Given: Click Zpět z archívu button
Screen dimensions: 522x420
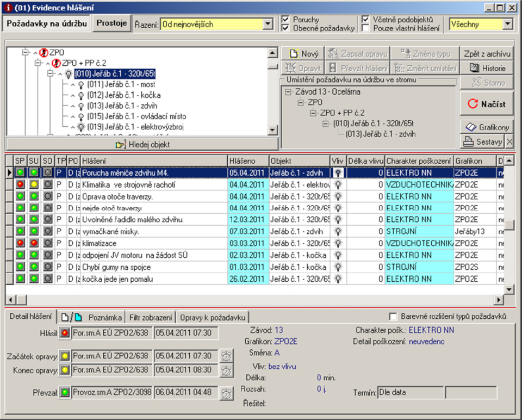Looking at the screenshot, I should [x=487, y=54].
